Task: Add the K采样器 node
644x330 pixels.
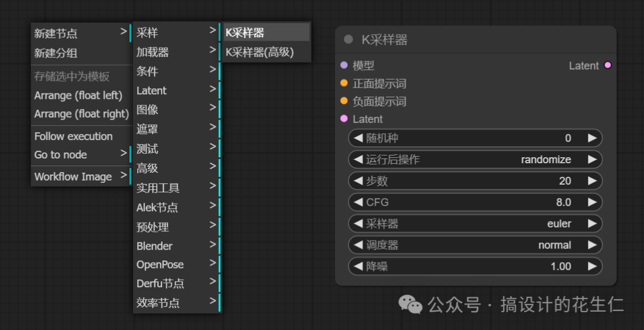Action: point(267,32)
